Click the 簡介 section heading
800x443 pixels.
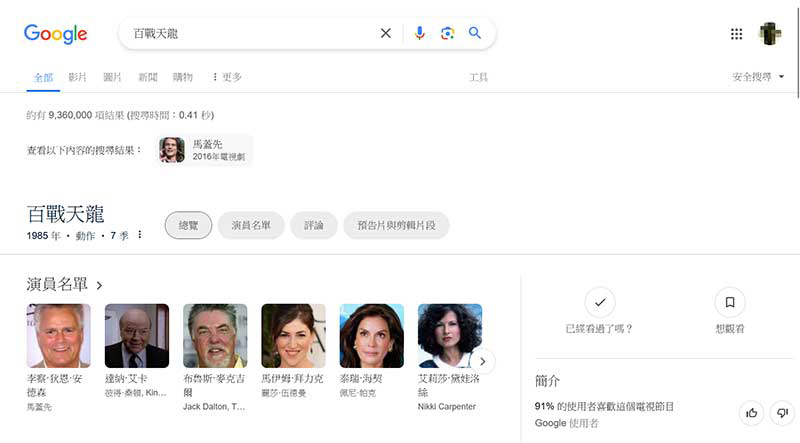click(x=547, y=381)
